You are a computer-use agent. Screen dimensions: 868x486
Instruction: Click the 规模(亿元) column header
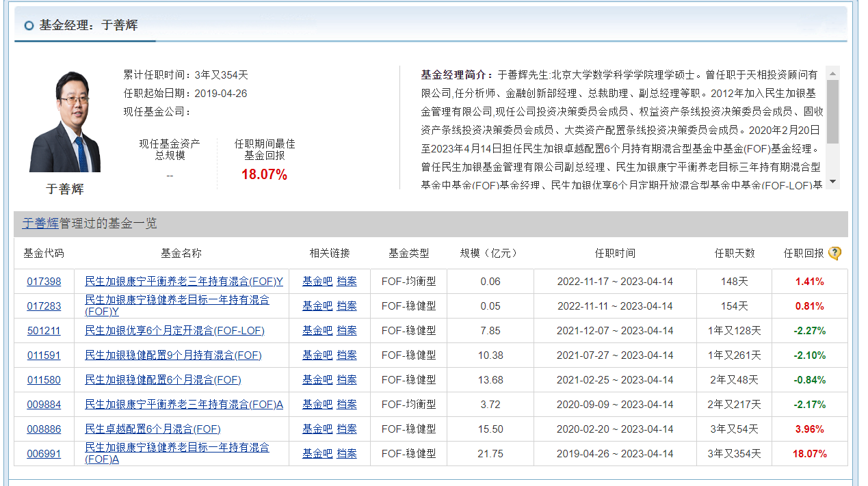tap(488, 254)
